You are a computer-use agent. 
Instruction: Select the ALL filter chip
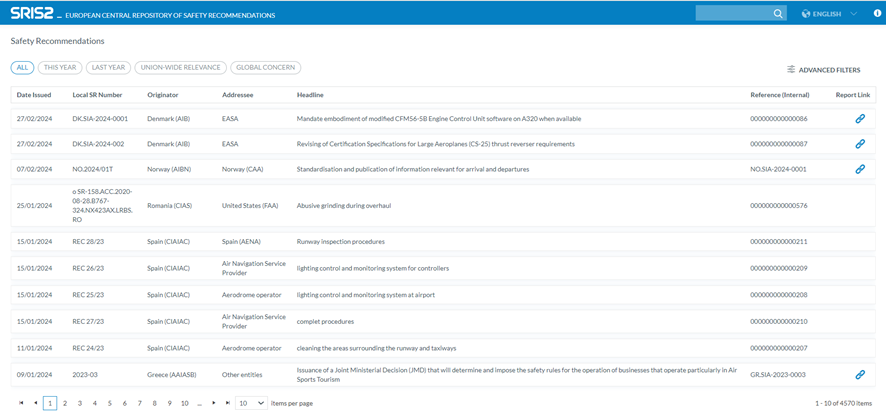tap(22, 68)
